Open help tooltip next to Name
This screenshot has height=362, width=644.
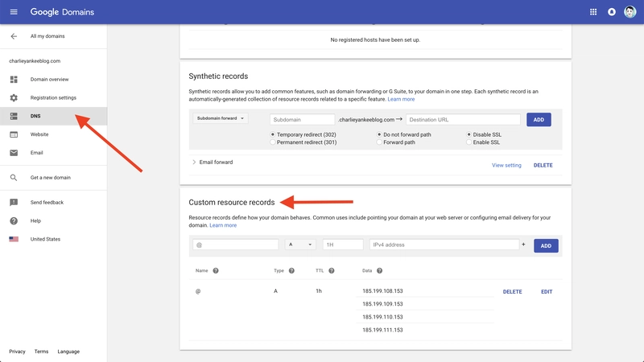(216, 271)
